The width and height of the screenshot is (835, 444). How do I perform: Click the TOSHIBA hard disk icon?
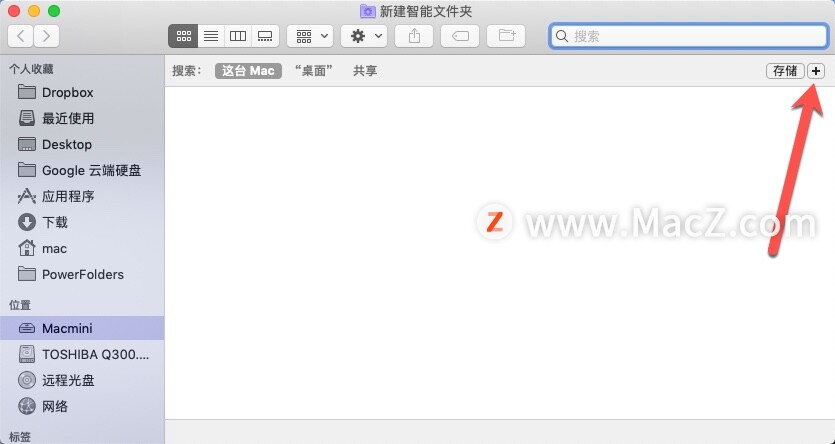[27, 354]
